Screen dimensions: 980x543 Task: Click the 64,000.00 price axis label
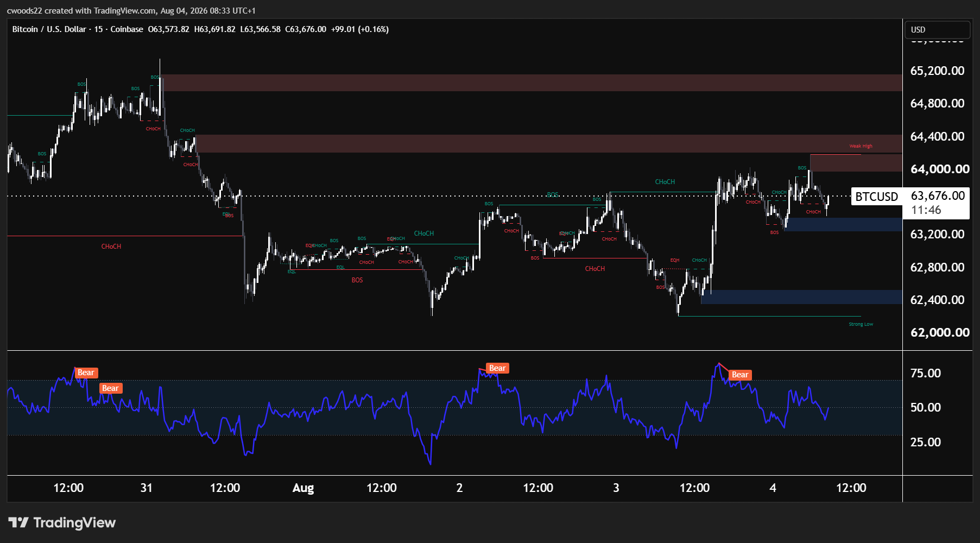coord(940,169)
